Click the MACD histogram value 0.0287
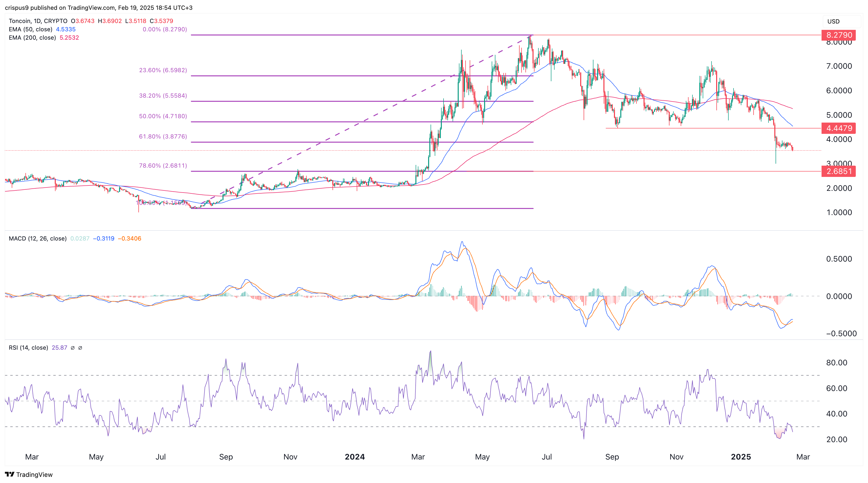 pos(80,239)
